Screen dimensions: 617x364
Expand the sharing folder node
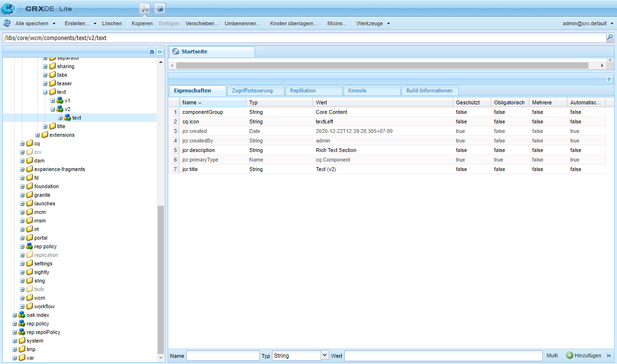[x=45, y=66]
